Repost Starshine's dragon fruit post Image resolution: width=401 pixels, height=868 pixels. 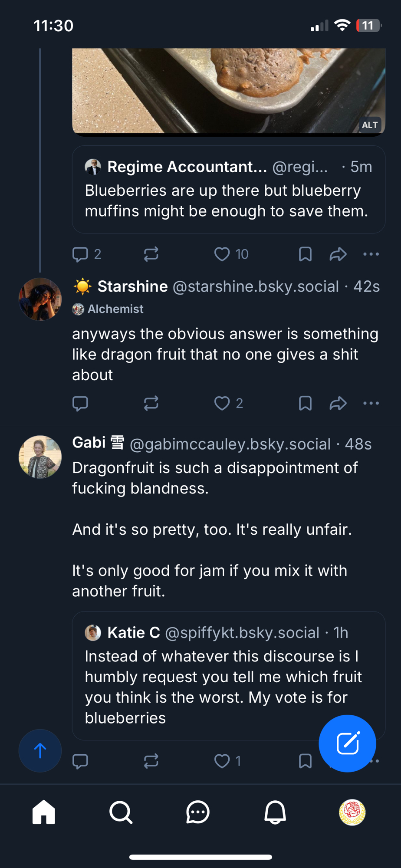point(151,403)
